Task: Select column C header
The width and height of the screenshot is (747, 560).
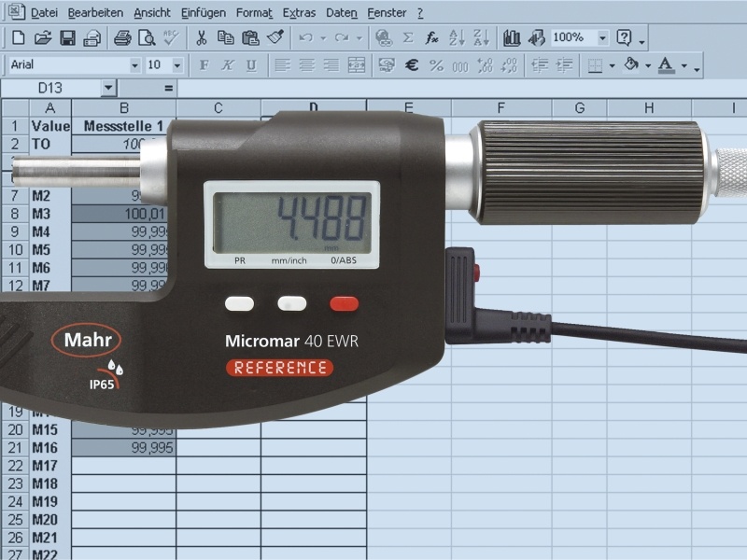Action: point(218,108)
